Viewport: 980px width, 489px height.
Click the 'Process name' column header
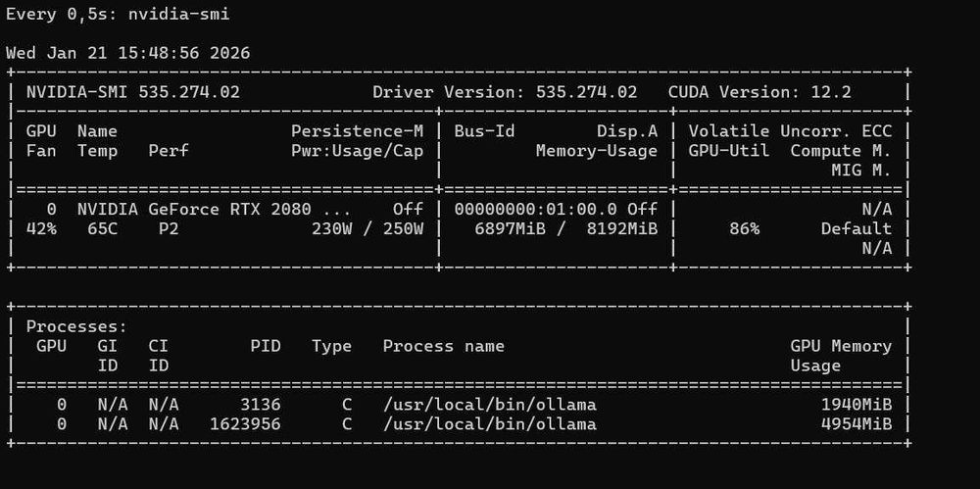tap(443, 346)
